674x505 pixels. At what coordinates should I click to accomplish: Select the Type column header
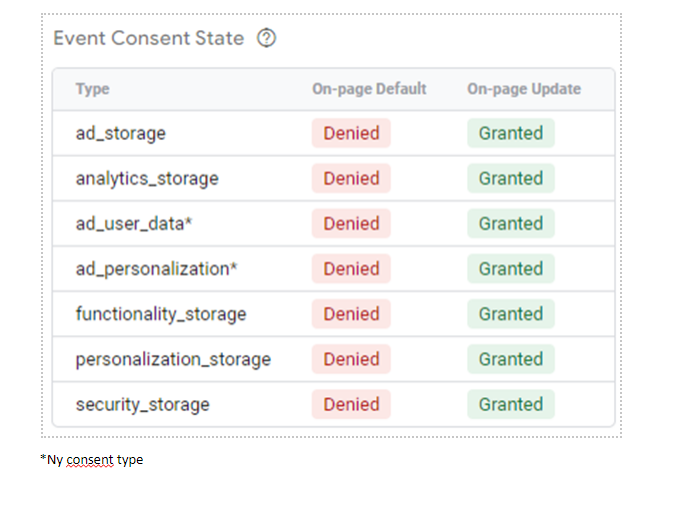(x=92, y=89)
